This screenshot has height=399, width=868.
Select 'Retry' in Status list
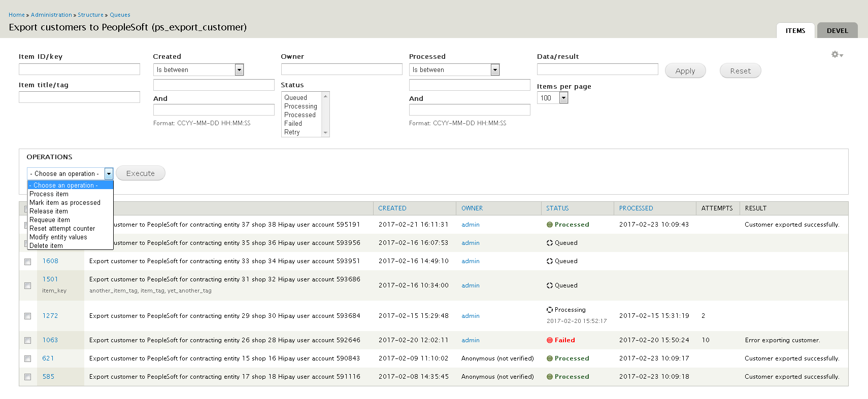(x=302, y=132)
